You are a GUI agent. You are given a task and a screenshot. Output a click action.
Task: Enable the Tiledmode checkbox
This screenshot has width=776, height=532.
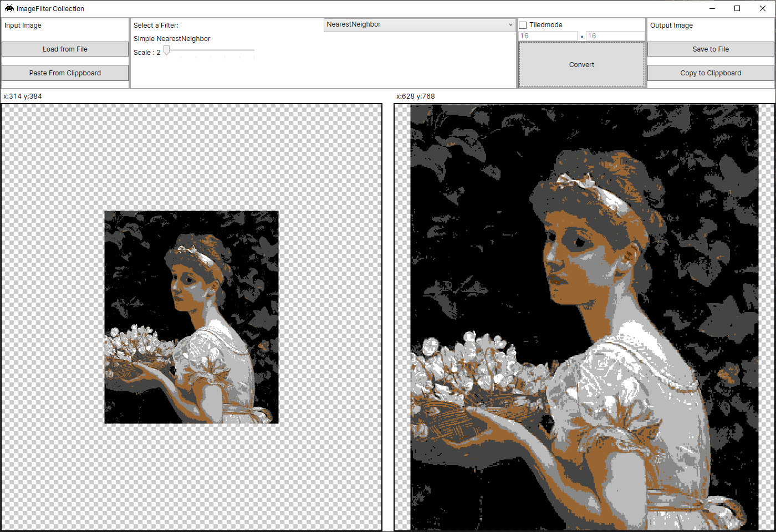click(x=523, y=24)
